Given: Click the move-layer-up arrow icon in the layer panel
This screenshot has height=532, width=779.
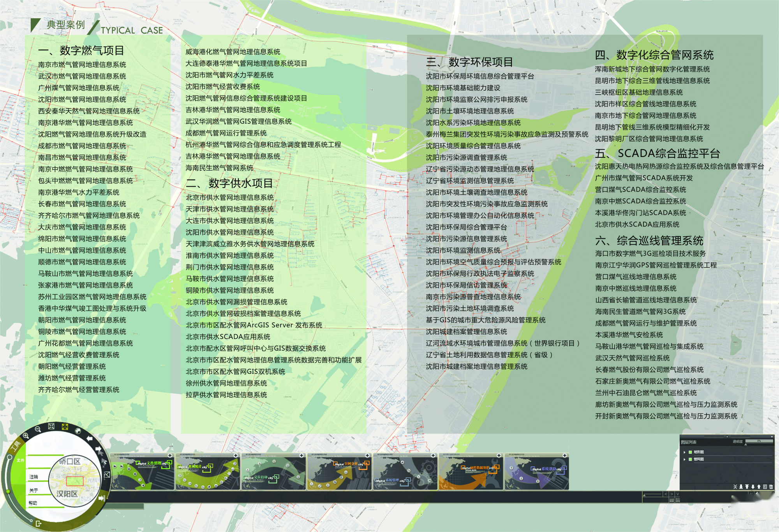Looking at the screenshot, I should tap(759, 487).
